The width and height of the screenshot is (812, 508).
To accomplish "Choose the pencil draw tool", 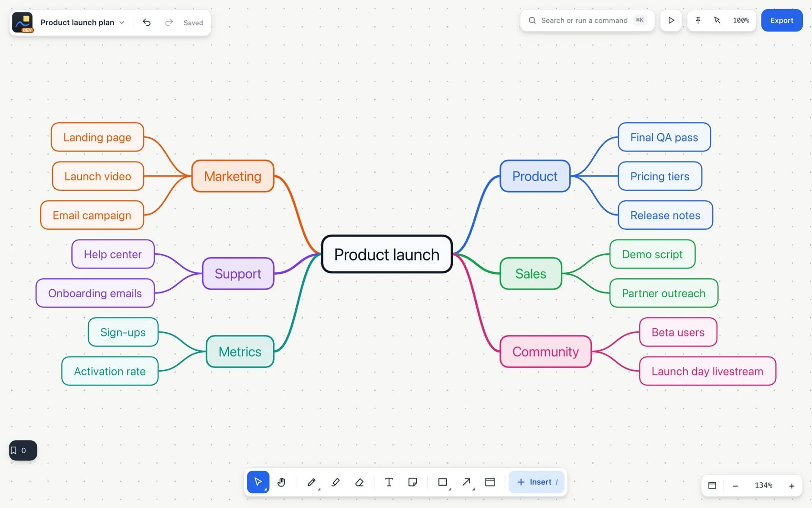I will 311,482.
